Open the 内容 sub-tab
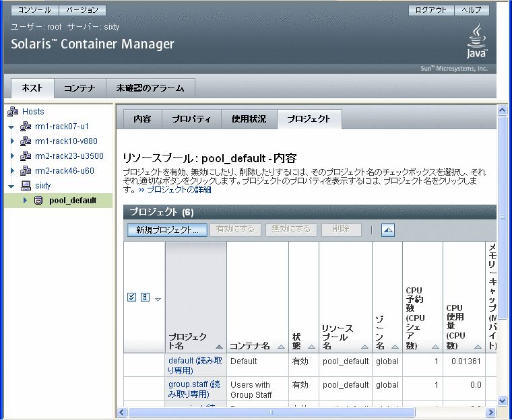The image size is (512, 420). pos(142,118)
